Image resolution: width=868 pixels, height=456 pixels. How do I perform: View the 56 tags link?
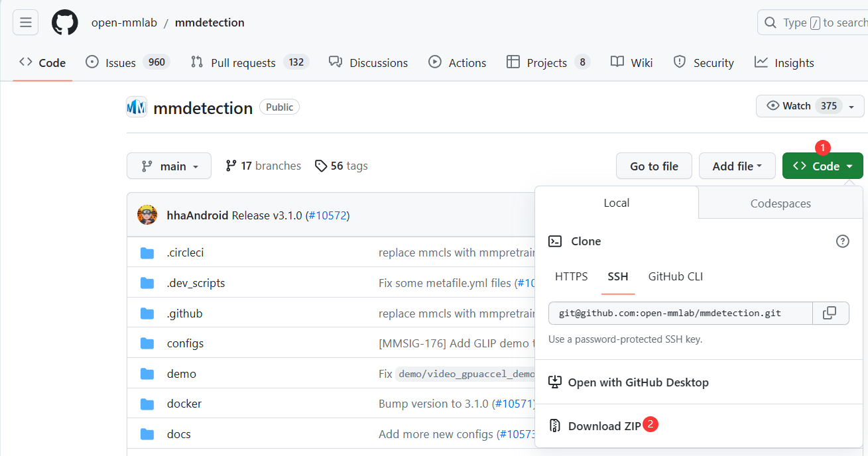(341, 166)
